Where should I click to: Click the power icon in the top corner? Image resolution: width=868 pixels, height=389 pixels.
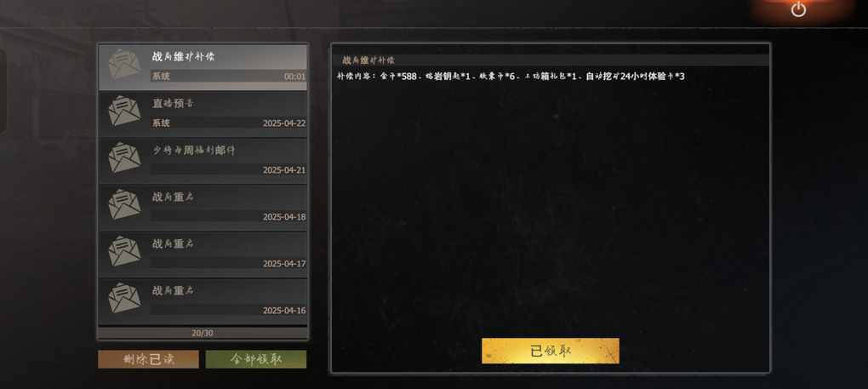coord(798,9)
